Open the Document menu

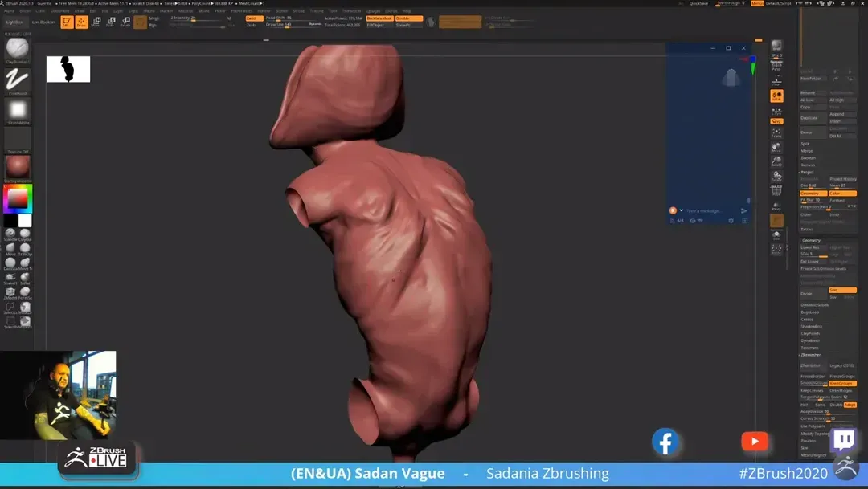(x=59, y=11)
